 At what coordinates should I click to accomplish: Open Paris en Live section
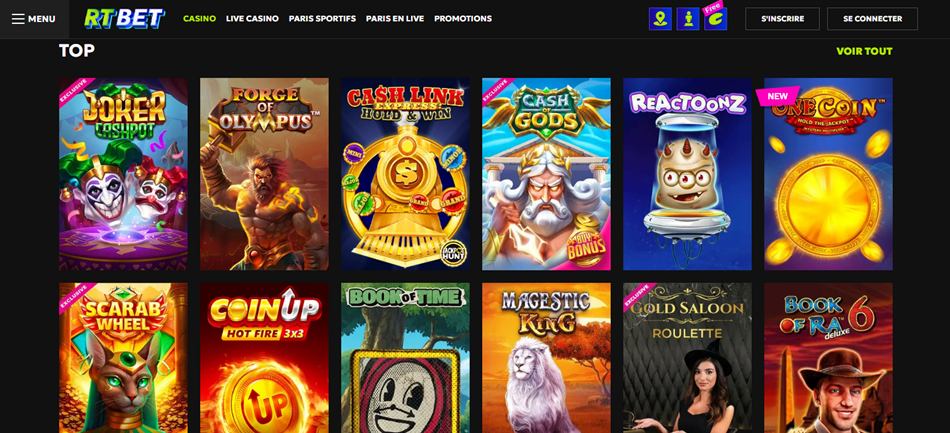(x=395, y=19)
